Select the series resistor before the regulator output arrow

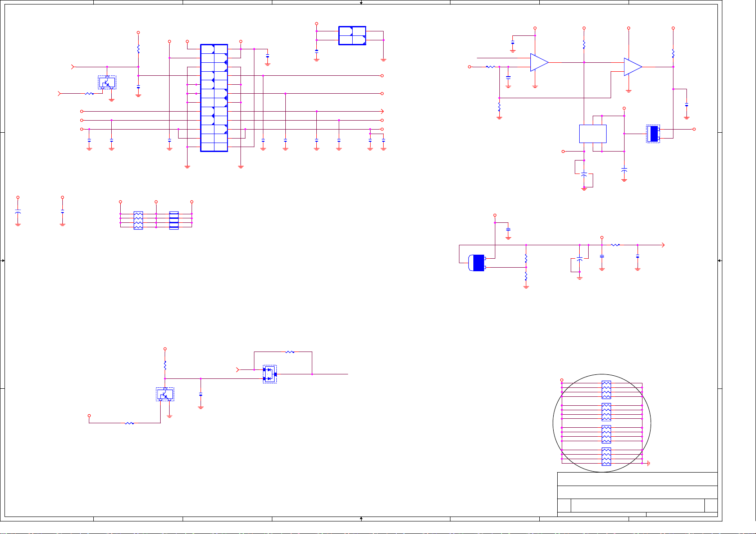[x=616, y=245]
